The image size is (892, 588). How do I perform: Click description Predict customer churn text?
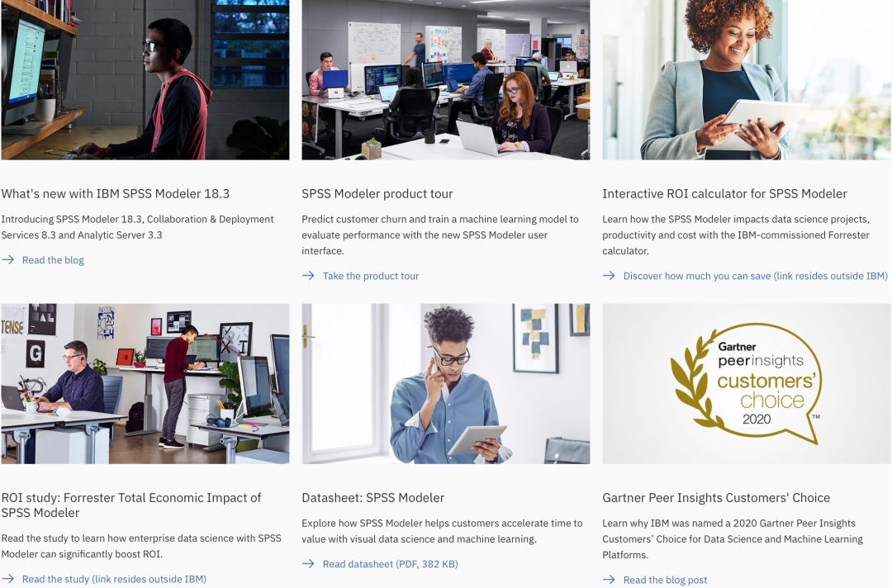[440, 235]
